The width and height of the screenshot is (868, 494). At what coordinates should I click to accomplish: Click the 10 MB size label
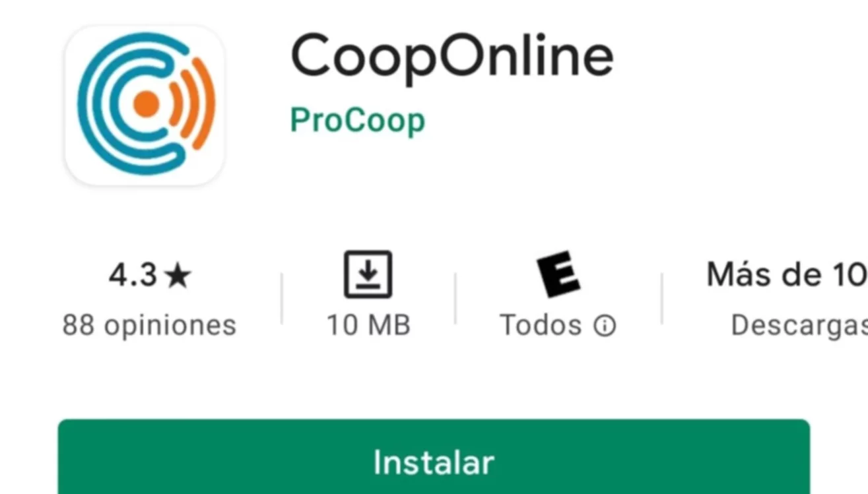(x=369, y=325)
